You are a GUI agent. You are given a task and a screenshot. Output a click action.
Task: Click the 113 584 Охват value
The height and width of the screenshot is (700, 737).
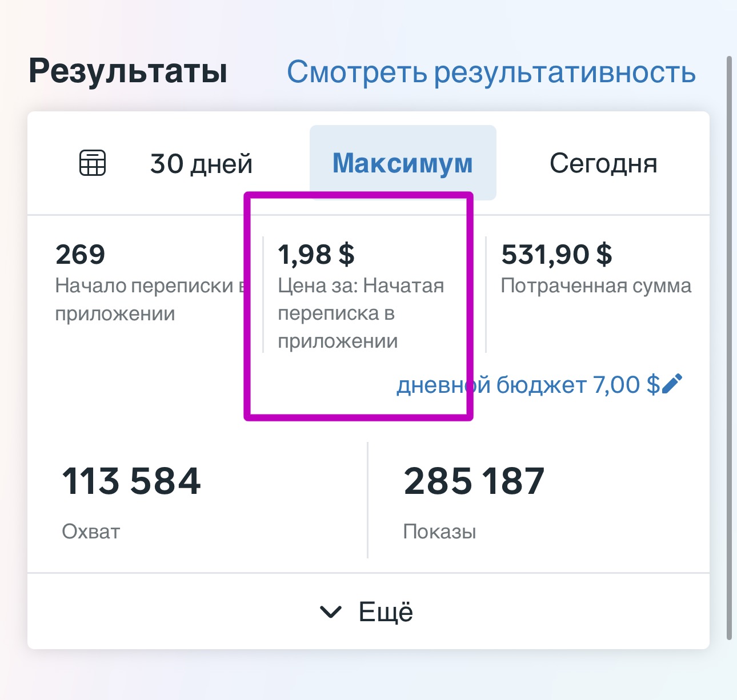131,481
